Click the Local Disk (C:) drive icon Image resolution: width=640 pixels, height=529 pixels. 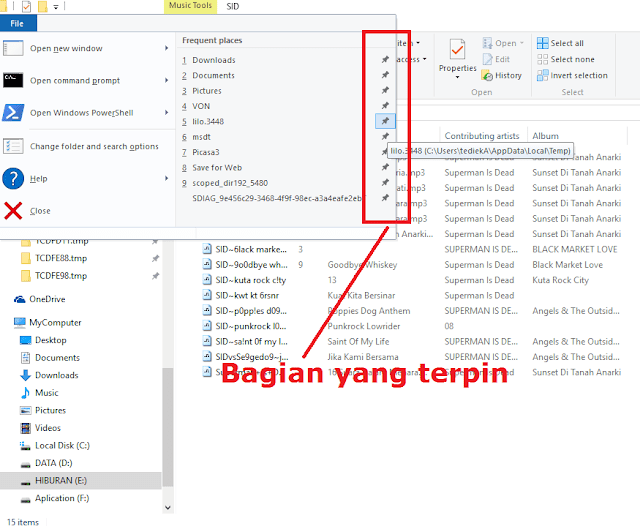(25, 446)
